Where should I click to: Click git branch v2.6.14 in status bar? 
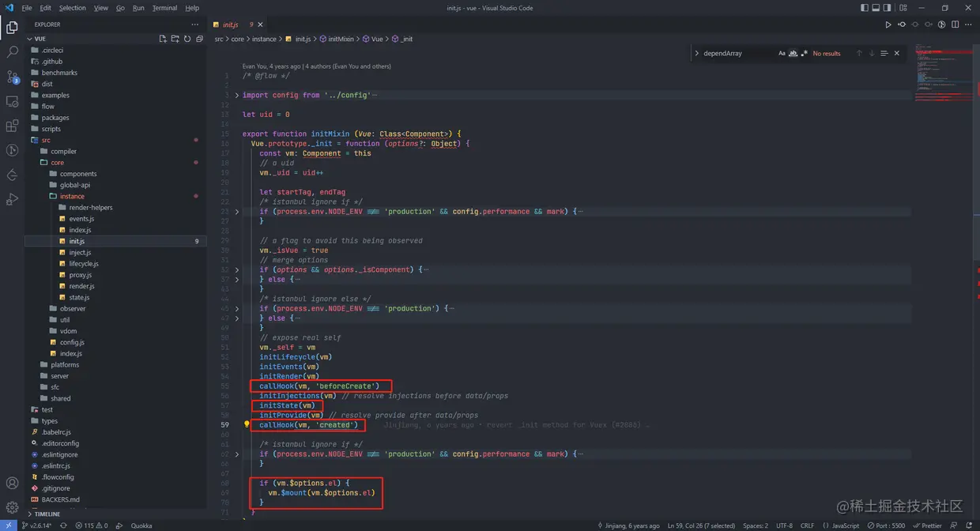pos(37,525)
